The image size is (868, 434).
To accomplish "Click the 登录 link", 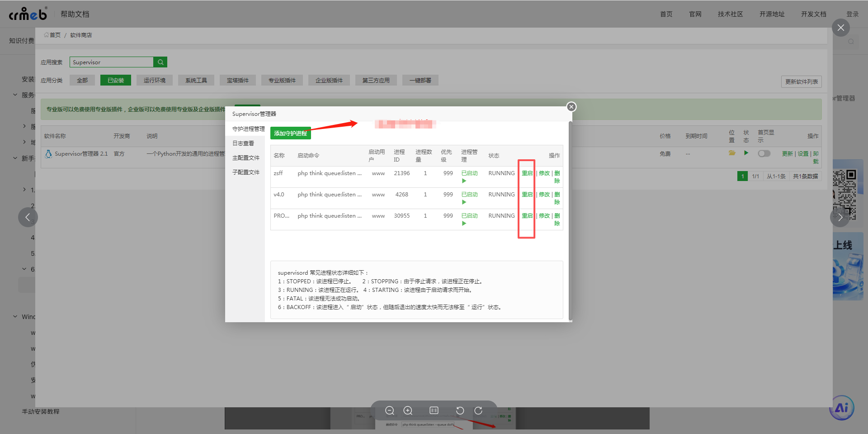I will [x=852, y=14].
